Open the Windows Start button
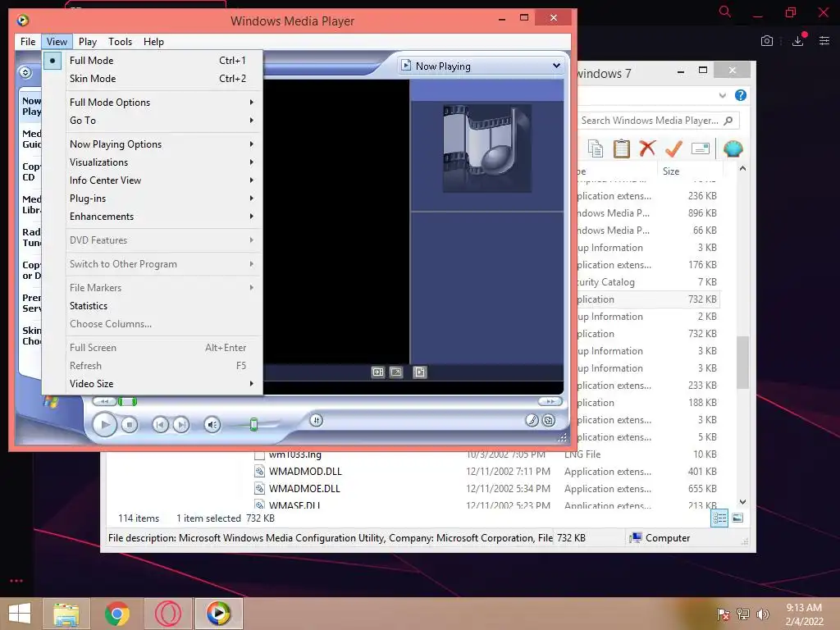Viewport: 840px width, 630px height. 20,614
